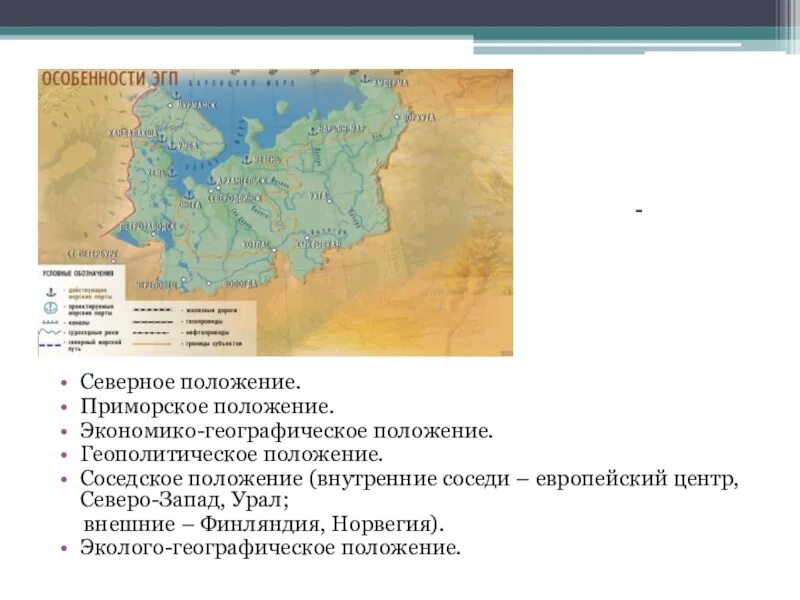Click the map image of the European North
Screen dimensions: 800x600
pos(276,213)
